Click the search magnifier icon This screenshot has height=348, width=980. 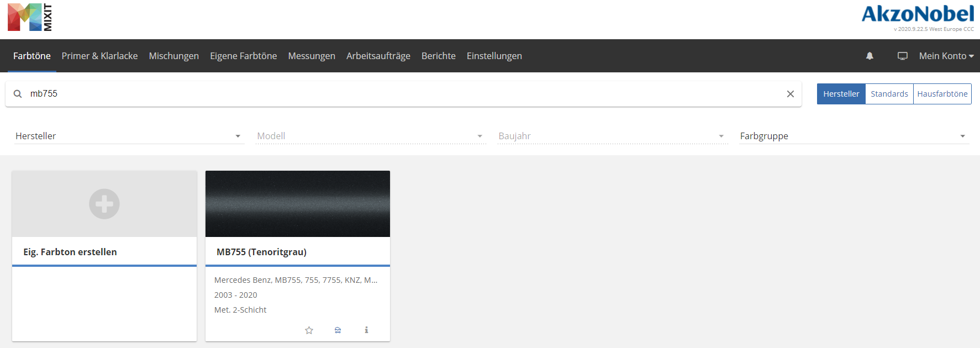point(18,94)
